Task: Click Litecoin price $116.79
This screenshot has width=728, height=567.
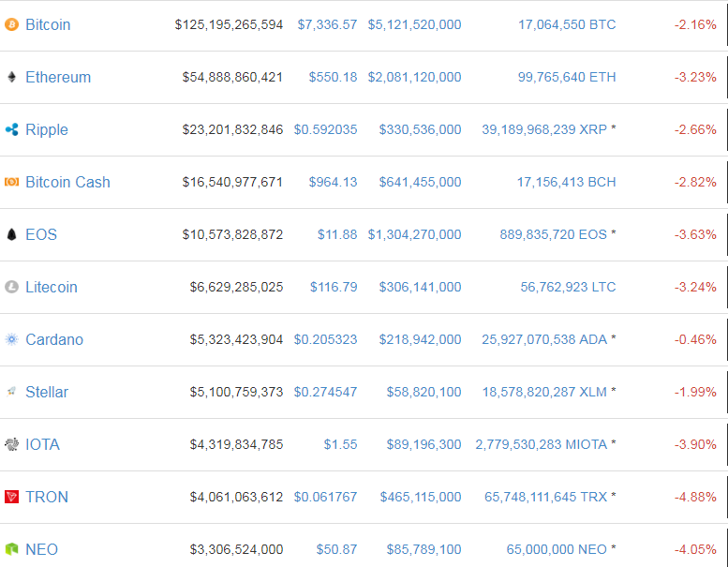Action: (x=334, y=287)
